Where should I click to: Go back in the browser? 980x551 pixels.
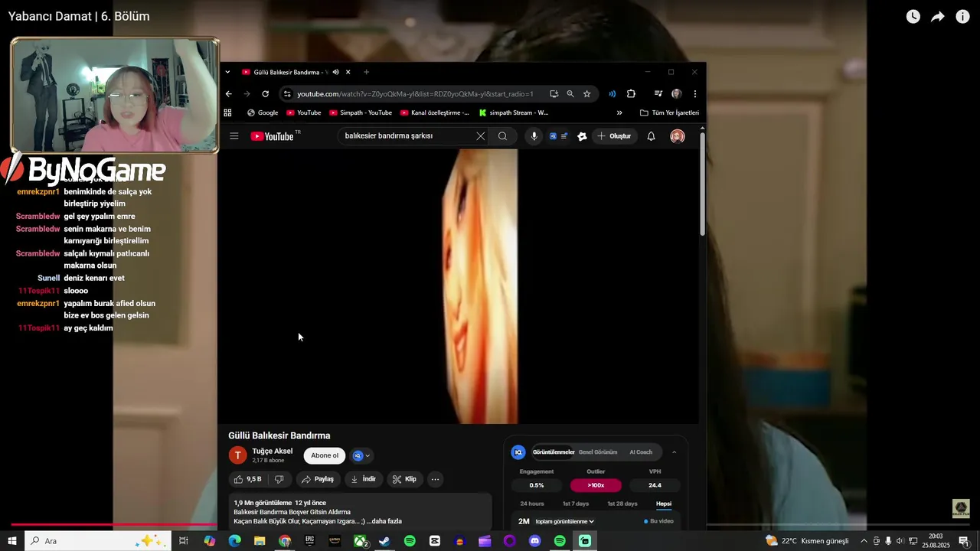click(228, 93)
